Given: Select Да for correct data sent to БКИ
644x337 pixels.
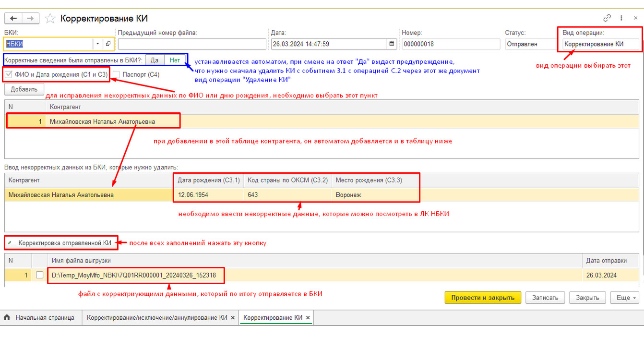Looking at the screenshot, I should pos(155,60).
